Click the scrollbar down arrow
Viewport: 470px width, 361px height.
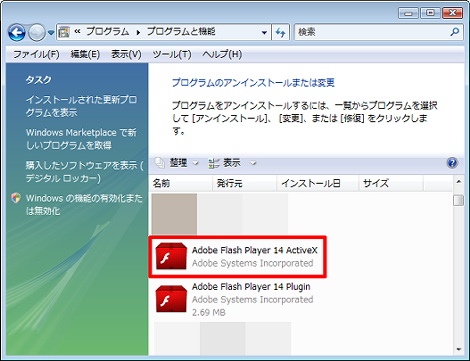tap(459, 349)
